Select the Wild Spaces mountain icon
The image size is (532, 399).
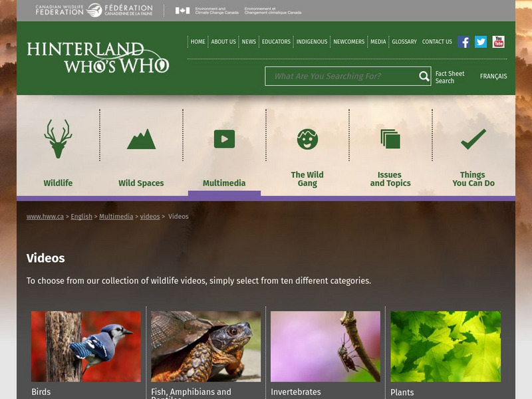click(141, 138)
